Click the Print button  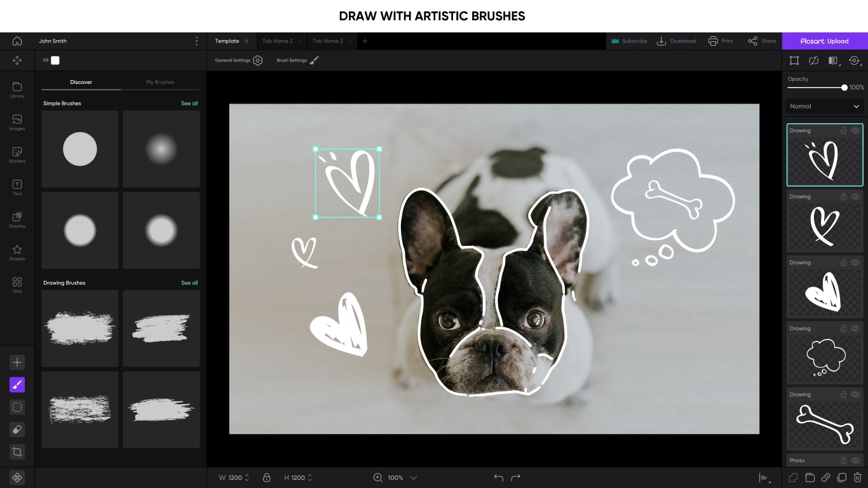721,41
